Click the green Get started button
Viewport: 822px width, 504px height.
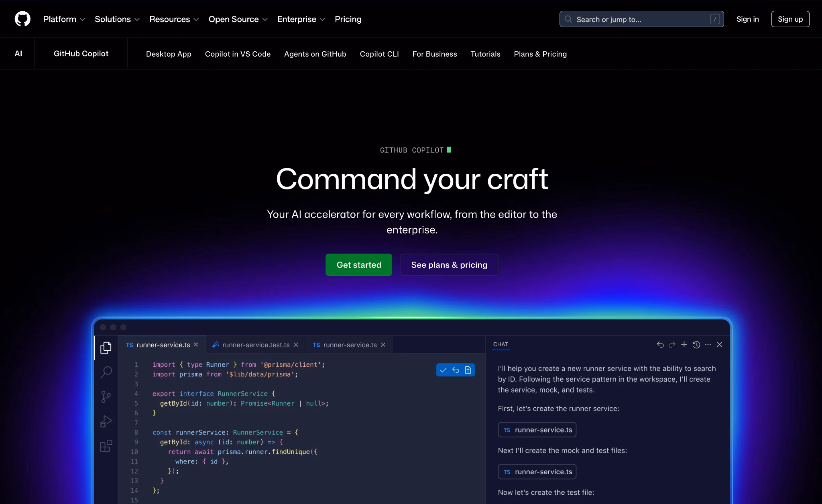pyautogui.click(x=359, y=264)
